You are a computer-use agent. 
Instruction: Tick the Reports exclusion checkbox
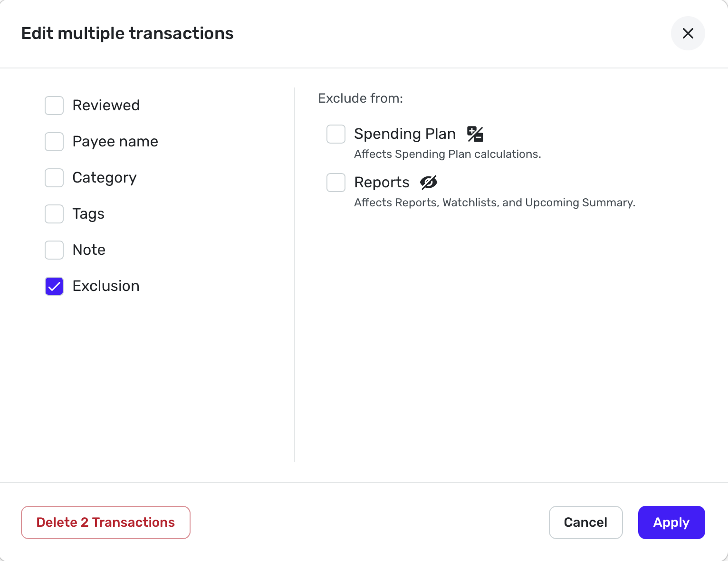pyautogui.click(x=336, y=183)
